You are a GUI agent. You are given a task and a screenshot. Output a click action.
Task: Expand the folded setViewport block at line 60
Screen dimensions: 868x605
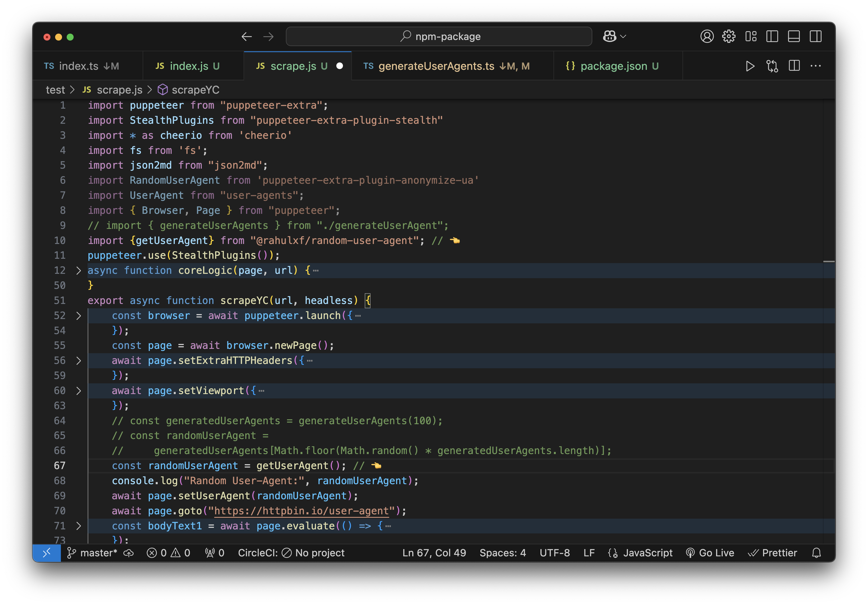point(78,391)
